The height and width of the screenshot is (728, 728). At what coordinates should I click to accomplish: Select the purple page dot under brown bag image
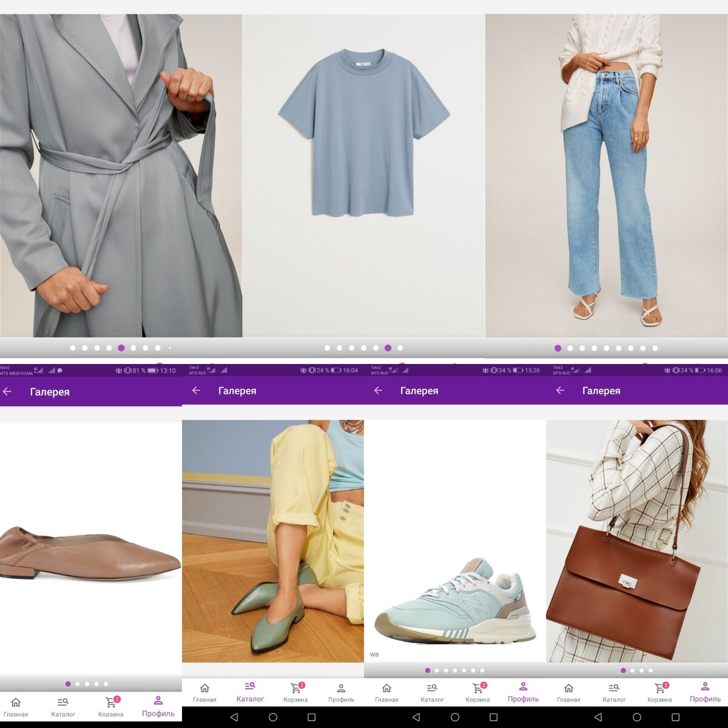coord(624,670)
